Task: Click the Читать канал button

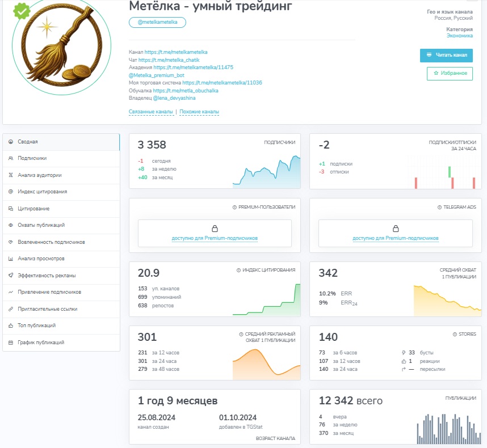Action: point(446,55)
